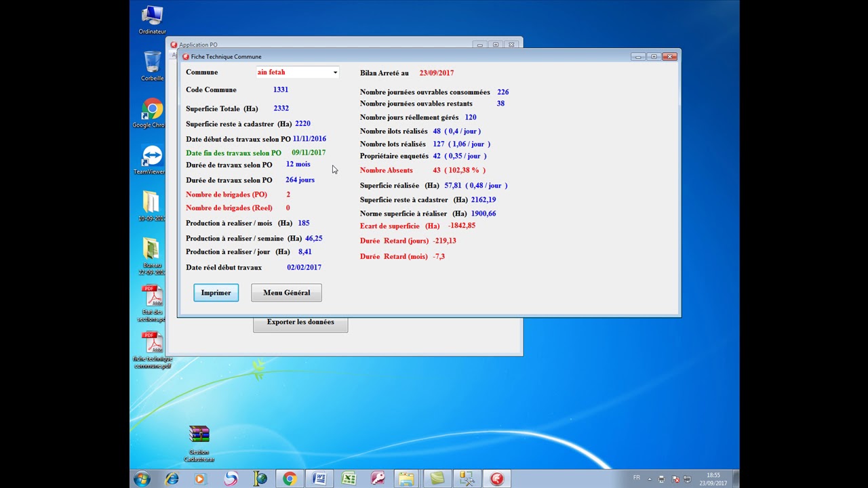The image size is (868, 488).
Task: Click the swirl app icon on the taskbar
Action: pyautogui.click(x=231, y=479)
